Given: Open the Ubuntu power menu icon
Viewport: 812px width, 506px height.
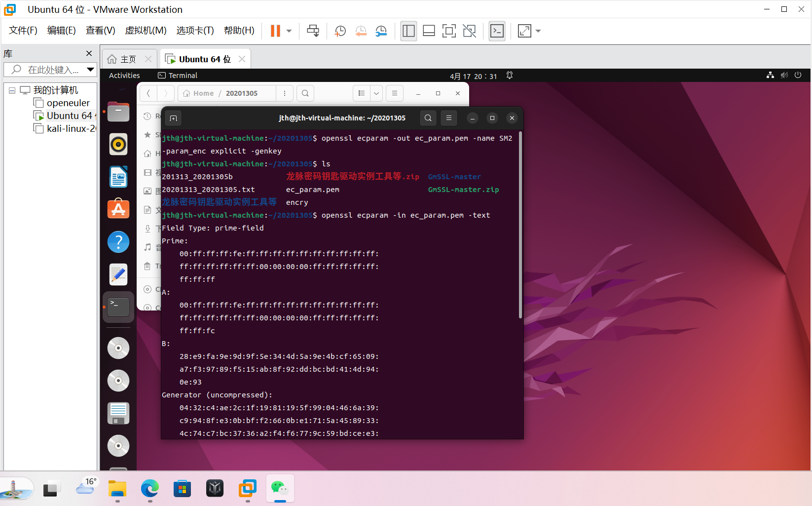Looking at the screenshot, I should tap(798, 75).
